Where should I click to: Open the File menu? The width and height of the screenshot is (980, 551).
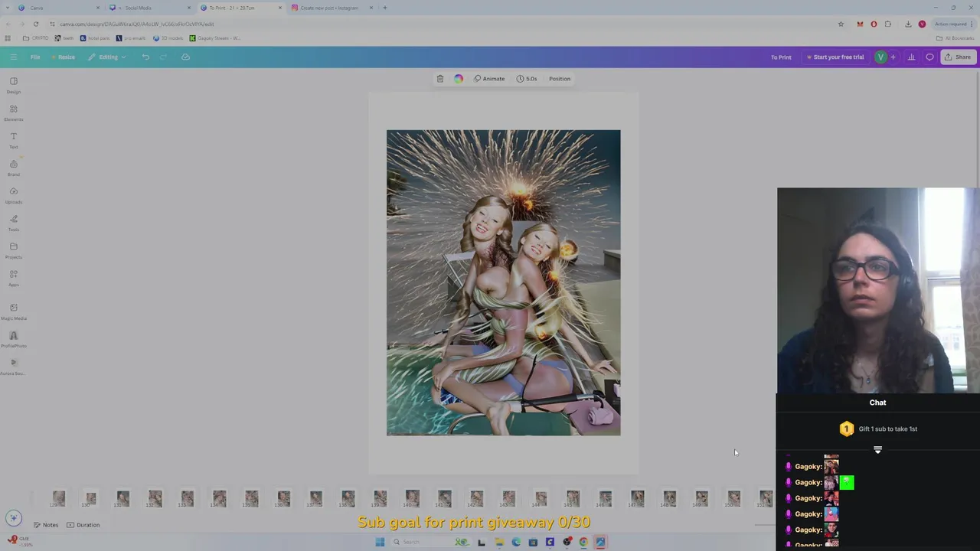35,57
